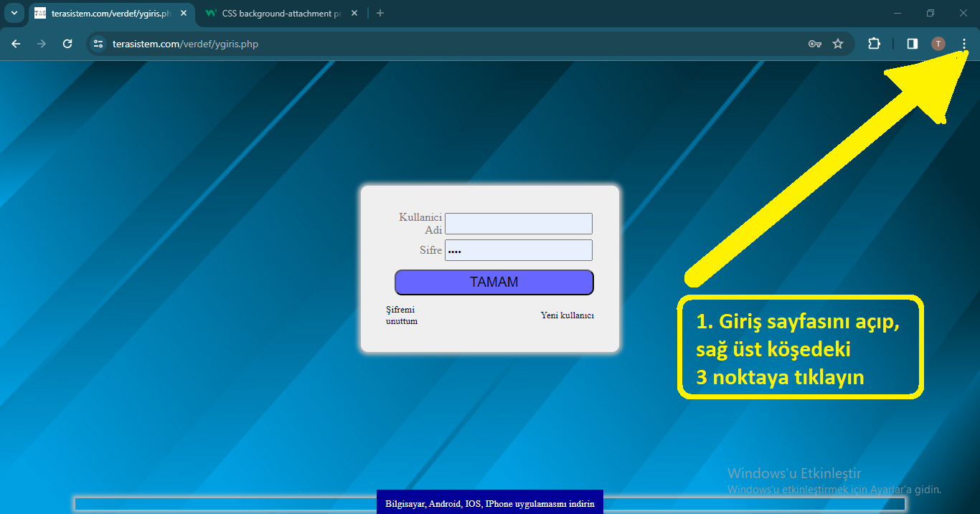Viewport: 980px width, 514px height.
Task: Reload the current page
Action: point(67,44)
